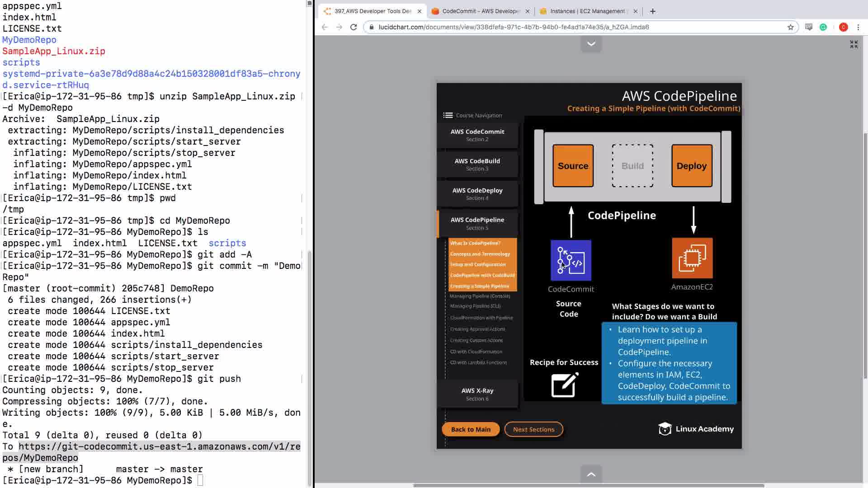
Task: Click the Course Navigation list icon
Action: pyautogui.click(x=448, y=115)
